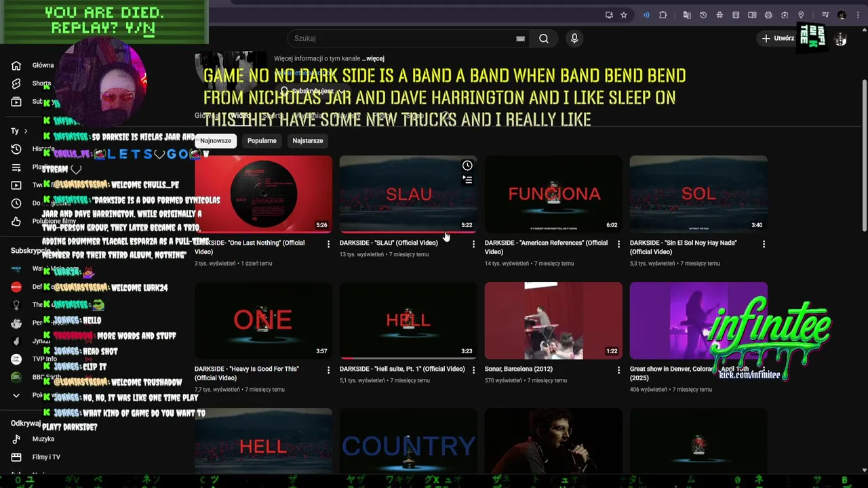868x488 pixels.
Task: Click the page vertical scrollbar thumb
Action: (x=864, y=155)
